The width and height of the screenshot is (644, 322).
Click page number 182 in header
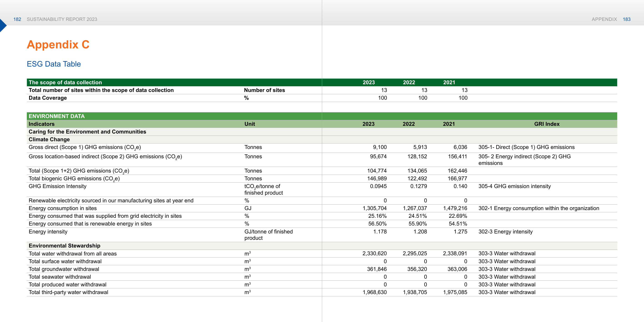17,19
